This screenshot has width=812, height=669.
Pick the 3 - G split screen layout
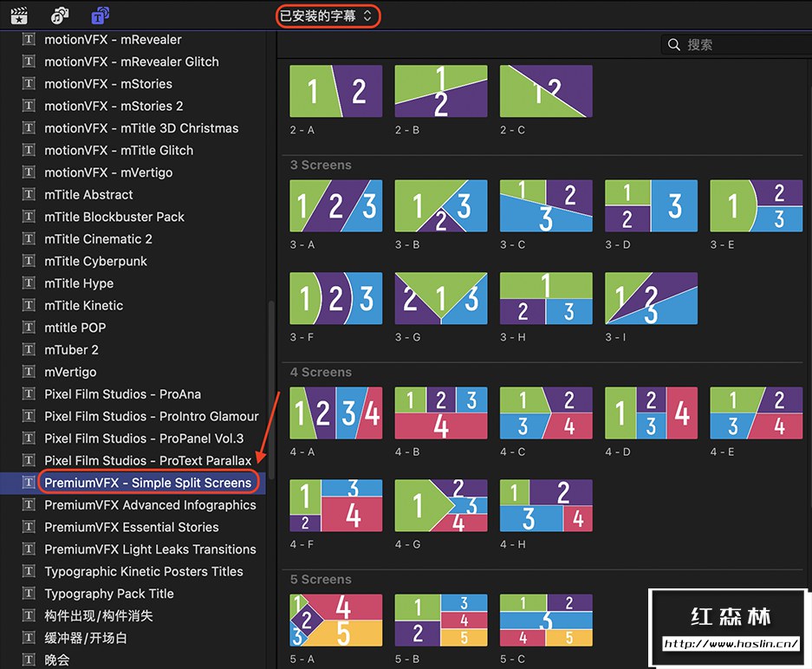[x=441, y=298]
